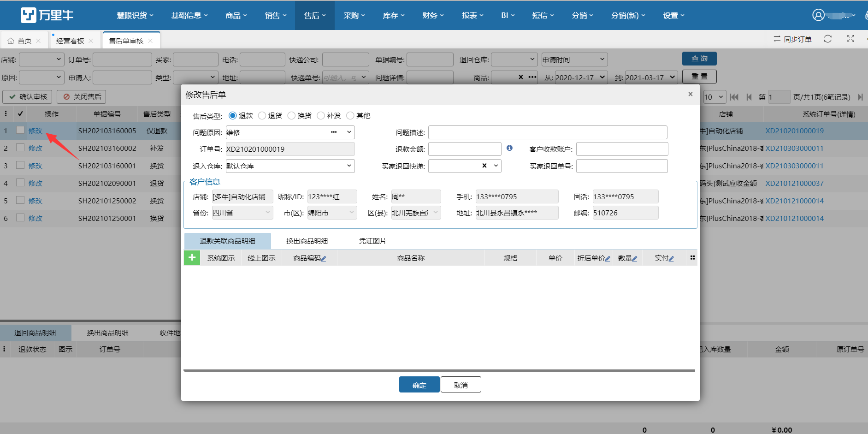Viewport: 868px width, 434px height.
Task: Go to previous page of results
Action: tap(749, 97)
